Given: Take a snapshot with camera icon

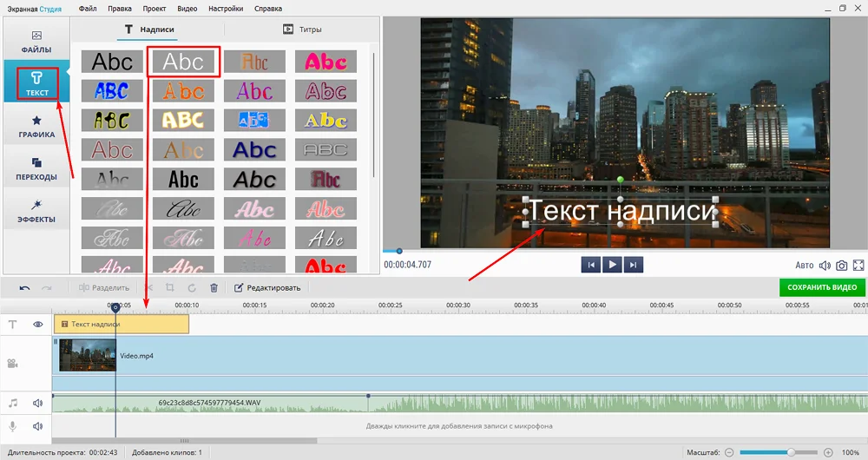Looking at the screenshot, I should (x=841, y=266).
